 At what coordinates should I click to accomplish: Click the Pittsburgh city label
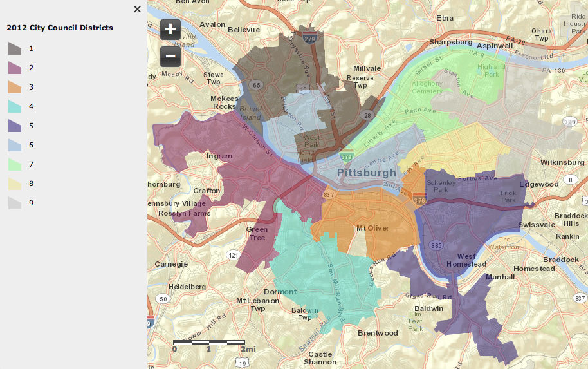click(x=367, y=173)
